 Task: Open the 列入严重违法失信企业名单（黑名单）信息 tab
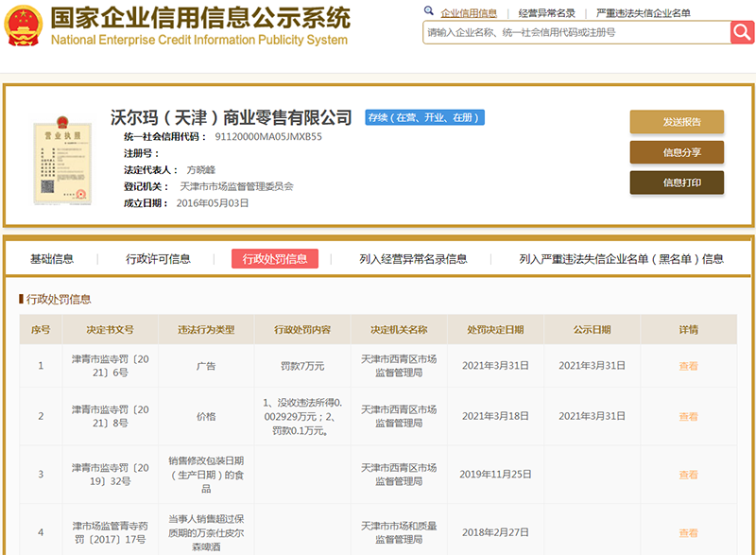coord(622,259)
